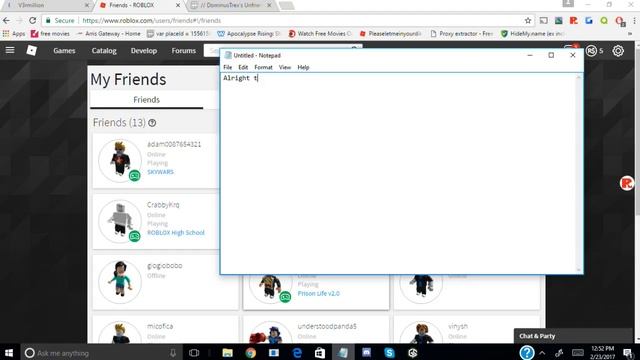
Task: Click the Cast extension icon in Chrome
Action: [x=543, y=20]
